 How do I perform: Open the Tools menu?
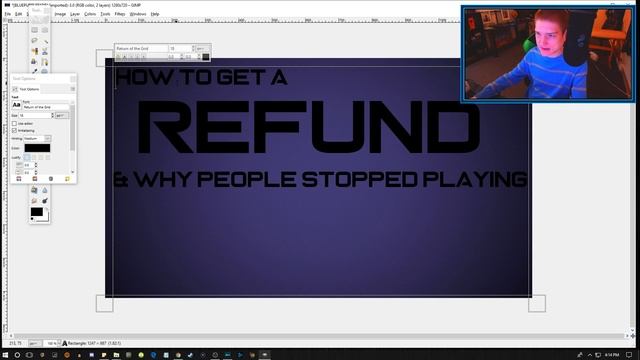pos(105,14)
